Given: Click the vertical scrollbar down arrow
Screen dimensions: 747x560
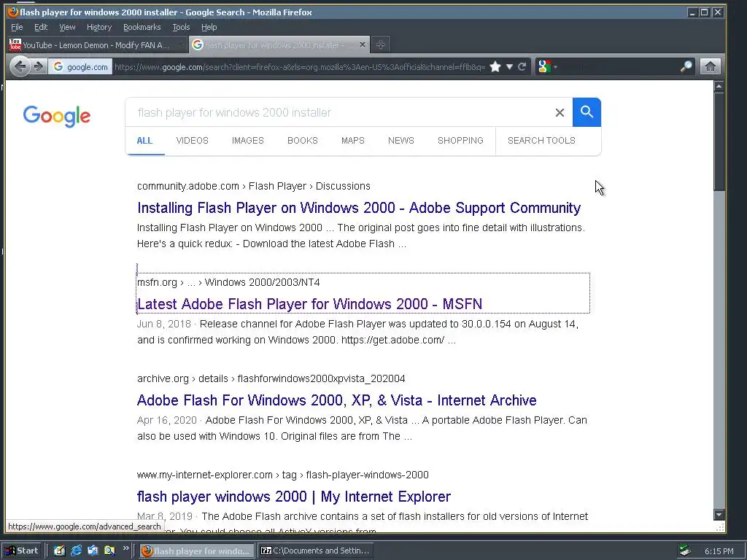Looking at the screenshot, I should [x=719, y=515].
